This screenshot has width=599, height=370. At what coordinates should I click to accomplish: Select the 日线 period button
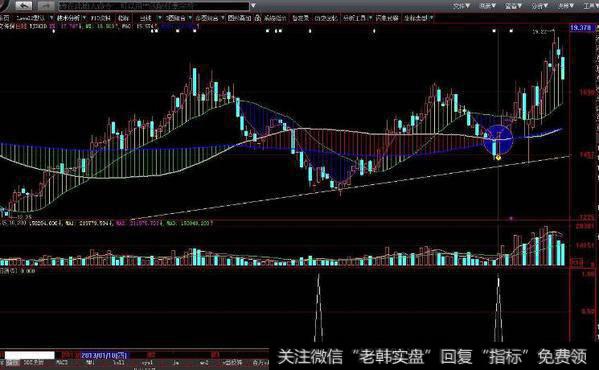click(145, 18)
